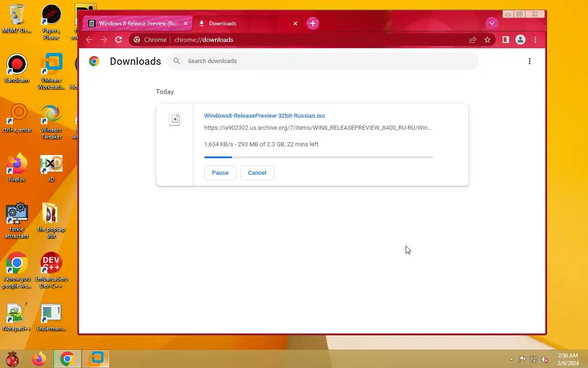Pause the ISO download
The width and height of the screenshot is (588, 368).
220,173
